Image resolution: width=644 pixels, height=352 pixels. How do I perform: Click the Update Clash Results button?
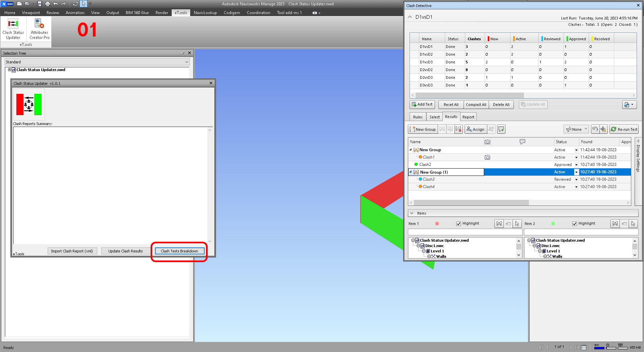[125, 251]
